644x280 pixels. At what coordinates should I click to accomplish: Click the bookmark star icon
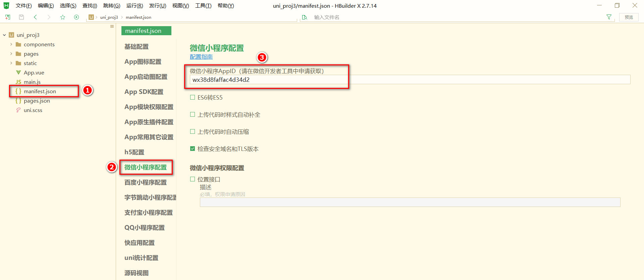coord(63,17)
